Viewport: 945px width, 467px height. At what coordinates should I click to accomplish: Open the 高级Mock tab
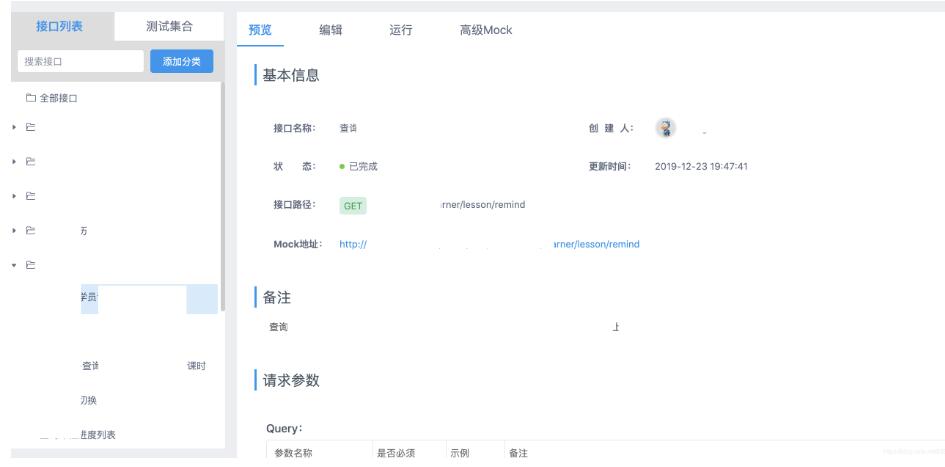pos(486,30)
